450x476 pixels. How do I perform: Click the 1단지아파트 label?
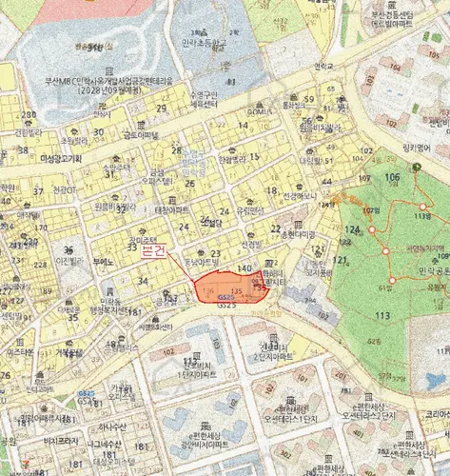click(197, 375)
